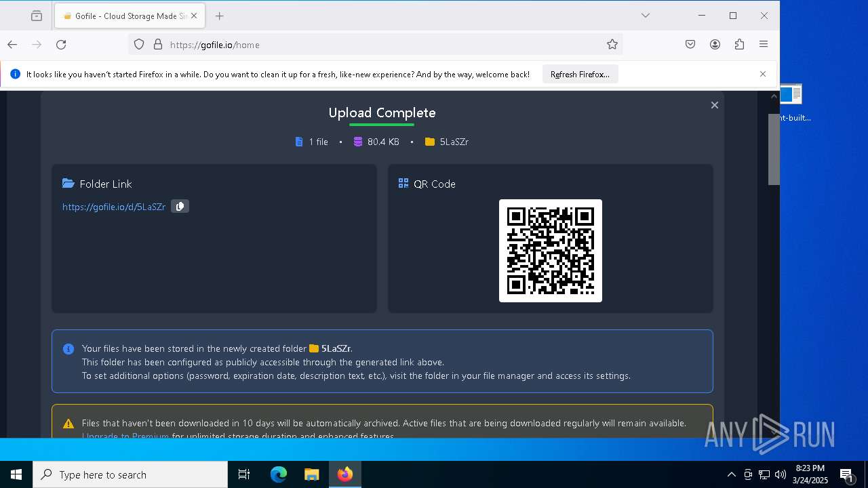Open the Firefox application menu

[764, 45]
